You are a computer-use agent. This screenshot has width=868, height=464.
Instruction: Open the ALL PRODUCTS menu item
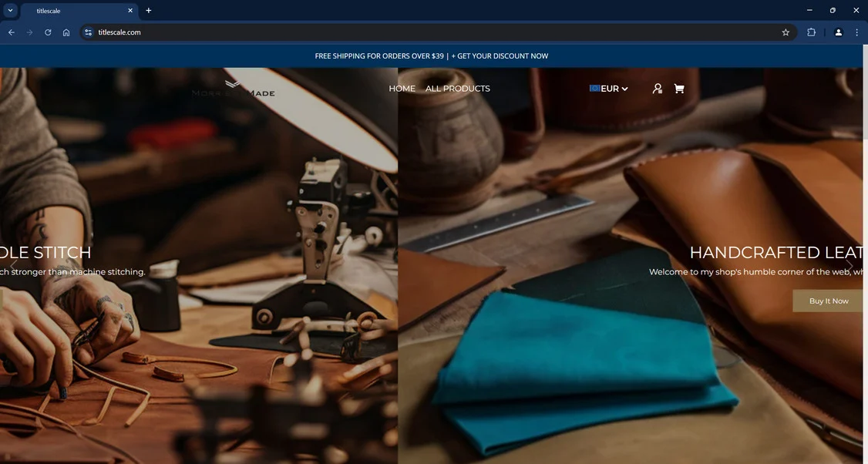(457, 89)
